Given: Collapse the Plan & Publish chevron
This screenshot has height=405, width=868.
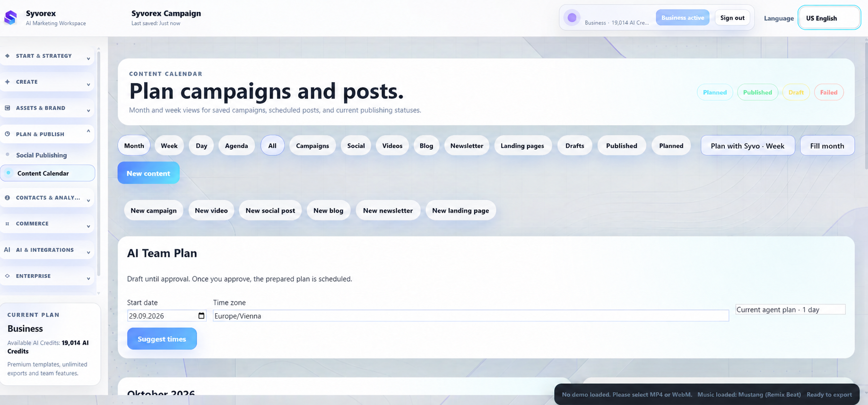Looking at the screenshot, I should pos(88,131).
